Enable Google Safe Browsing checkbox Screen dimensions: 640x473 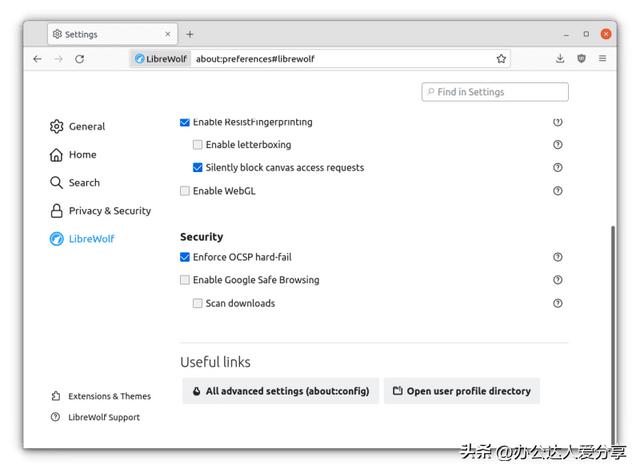(185, 280)
